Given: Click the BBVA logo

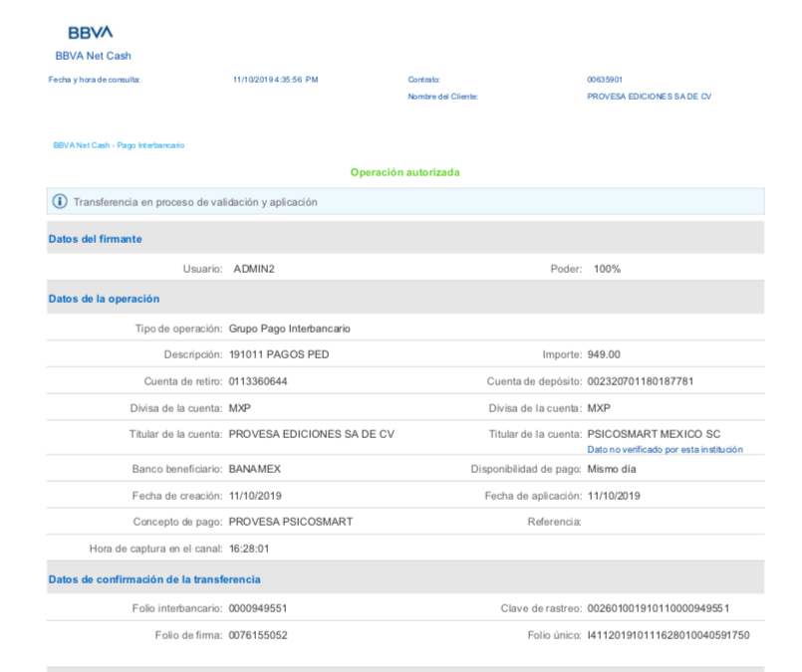Looking at the screenshot, I should click(91, 33).
